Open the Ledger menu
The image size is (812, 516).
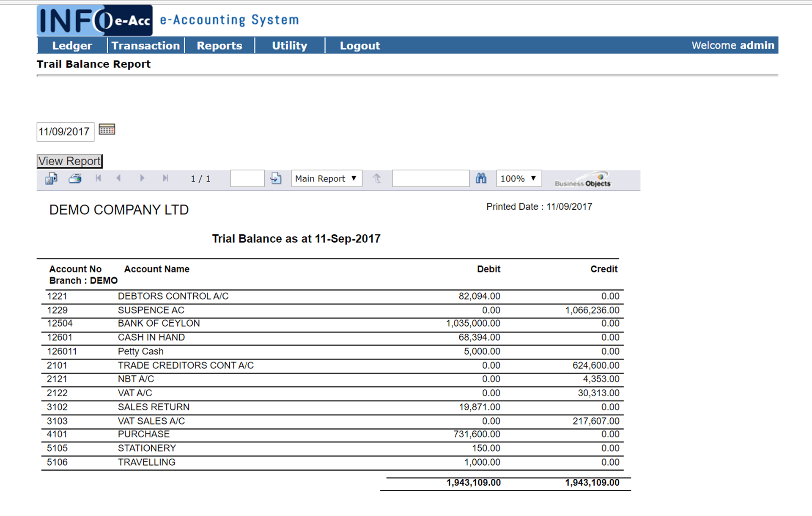pyautogui.click(x=72, y=46)
